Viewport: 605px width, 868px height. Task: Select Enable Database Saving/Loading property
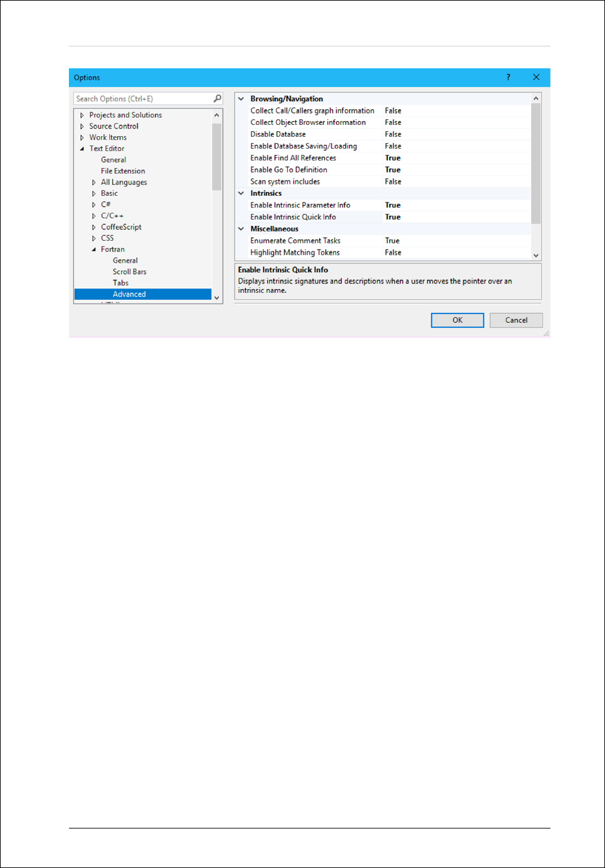[303, 146]
